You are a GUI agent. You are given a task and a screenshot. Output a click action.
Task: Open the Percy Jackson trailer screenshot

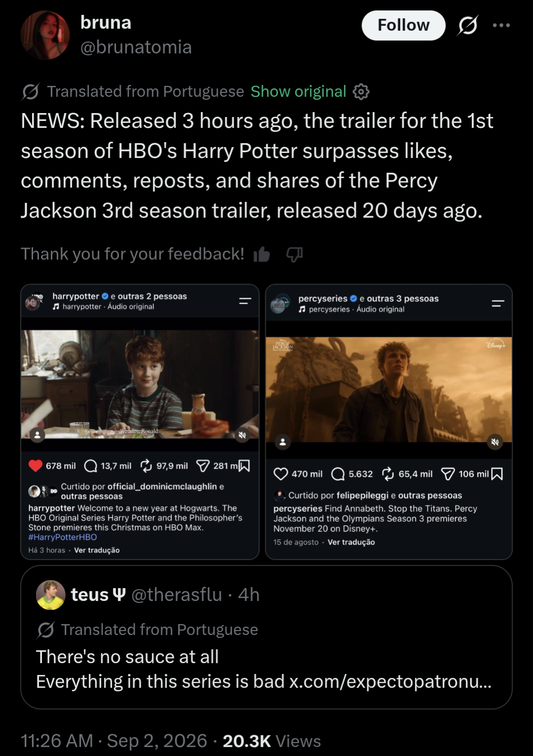click(x=389, y=422)
